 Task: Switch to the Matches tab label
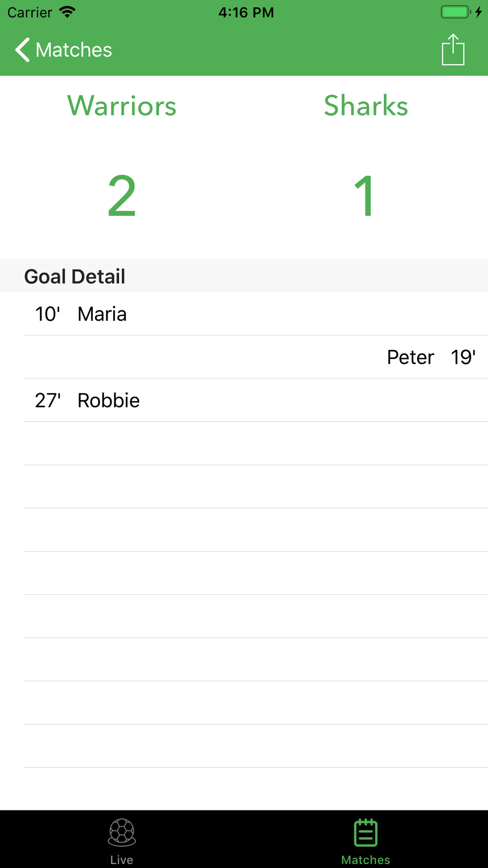(366, 859)
